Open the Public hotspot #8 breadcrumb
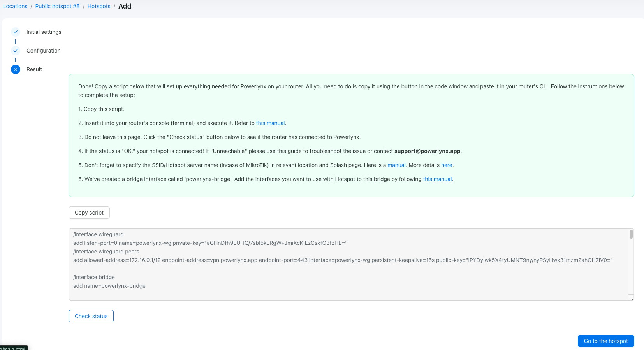 pyautogui.click(x=57, y=6)
